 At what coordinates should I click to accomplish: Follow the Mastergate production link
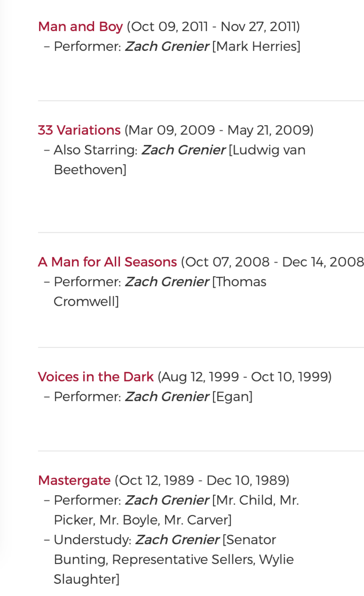[x=74, y=480]
